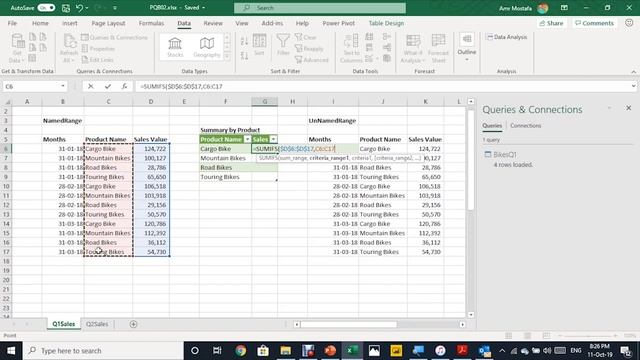
Task: Cancel the formula entry with X
Action: pos(91,86)
